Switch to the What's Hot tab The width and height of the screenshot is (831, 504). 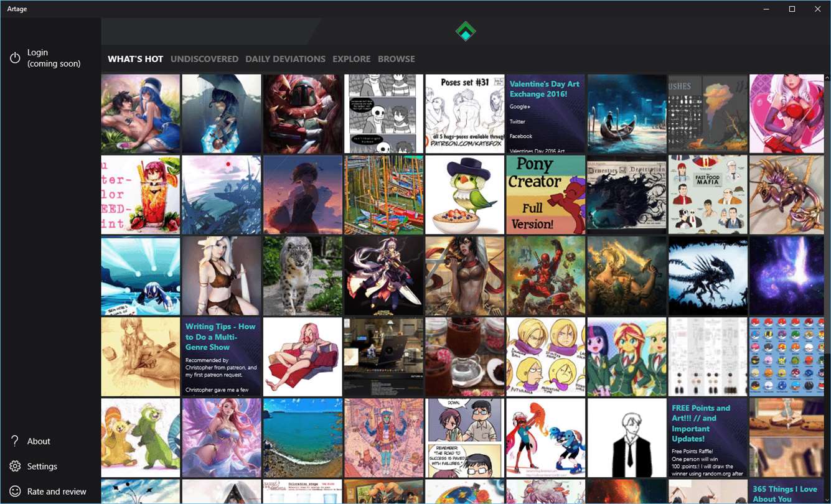coord(136,59)
